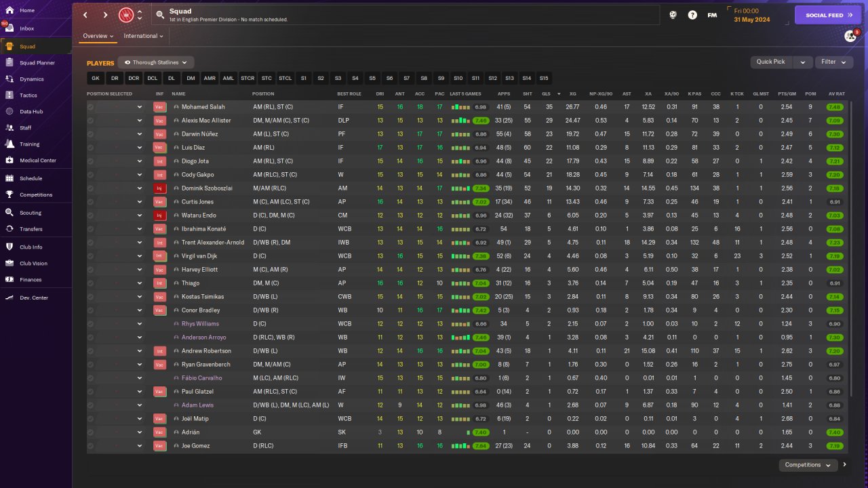Open the help question mark icon
This screenshot has width=868, height=488.
pos(692,15)
